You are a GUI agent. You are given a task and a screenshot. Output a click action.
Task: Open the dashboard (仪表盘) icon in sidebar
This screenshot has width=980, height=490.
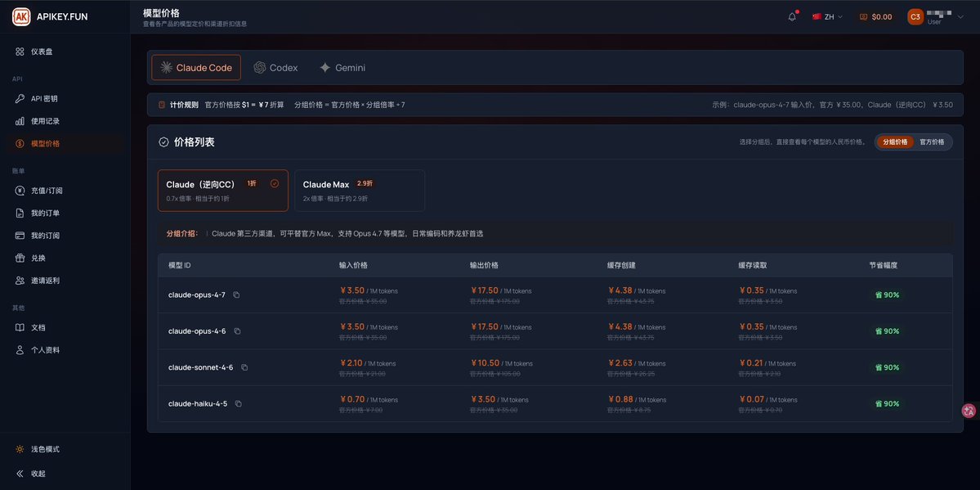tap(20, 52)
